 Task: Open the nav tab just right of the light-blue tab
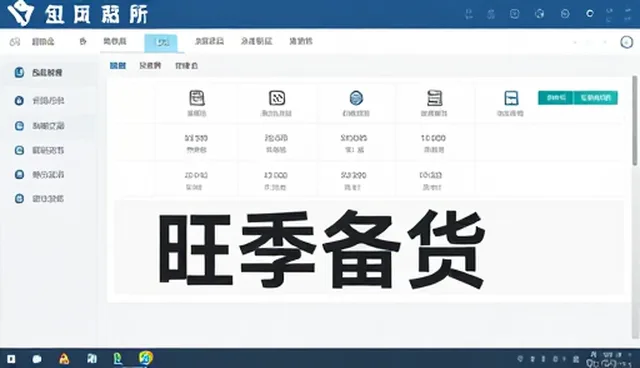pos(209,41)
